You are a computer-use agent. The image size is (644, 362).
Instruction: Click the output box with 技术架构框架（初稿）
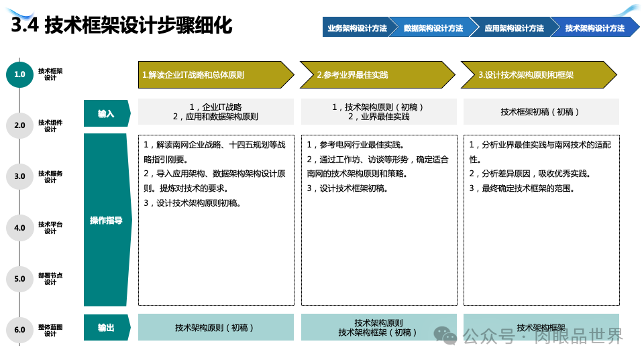tap(378, 328)
